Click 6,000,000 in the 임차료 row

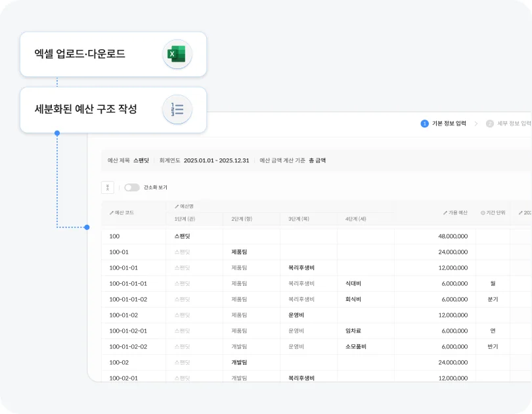pyautogui.click(x=454, y=331)
